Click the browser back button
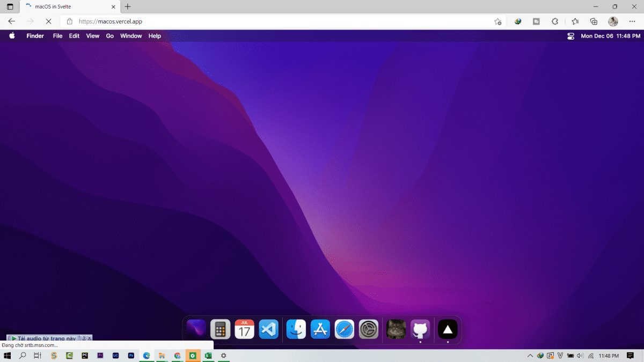644x362 pixels. [12, 21]
